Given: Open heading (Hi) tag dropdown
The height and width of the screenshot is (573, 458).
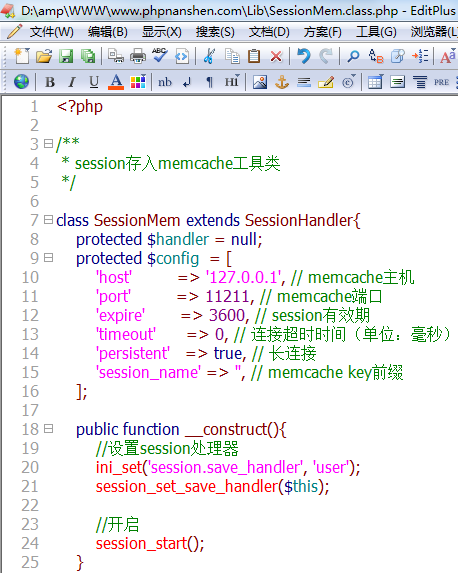Looking at the screenshot, I should point(232,81).
